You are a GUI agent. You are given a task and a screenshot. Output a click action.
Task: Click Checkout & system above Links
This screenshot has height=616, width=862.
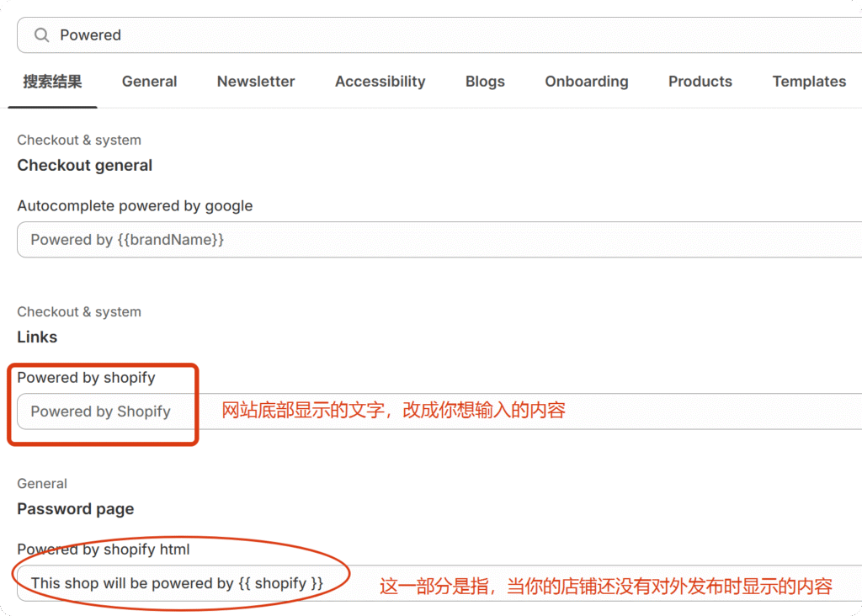click(79, 312)
